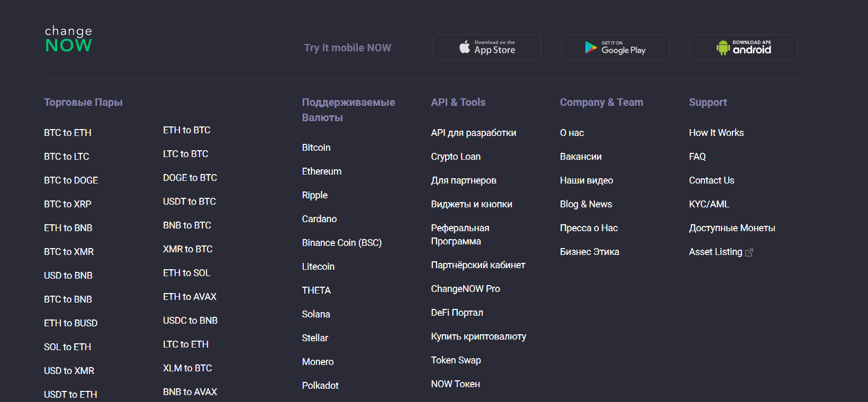Open the Crypto Loan page
The height and width of the screenshot is (402, 868).
(x=456, y=157)
